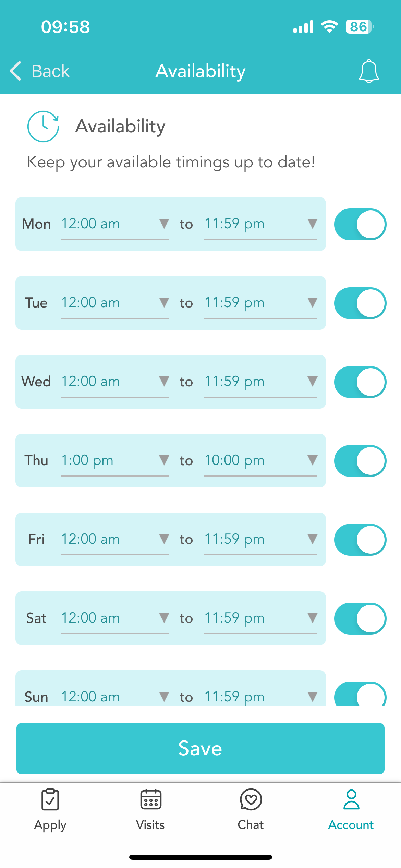Open the Apply clipboard icon
Image resolution: width=401 pixels, height=868 pixels.
(50, 799)
